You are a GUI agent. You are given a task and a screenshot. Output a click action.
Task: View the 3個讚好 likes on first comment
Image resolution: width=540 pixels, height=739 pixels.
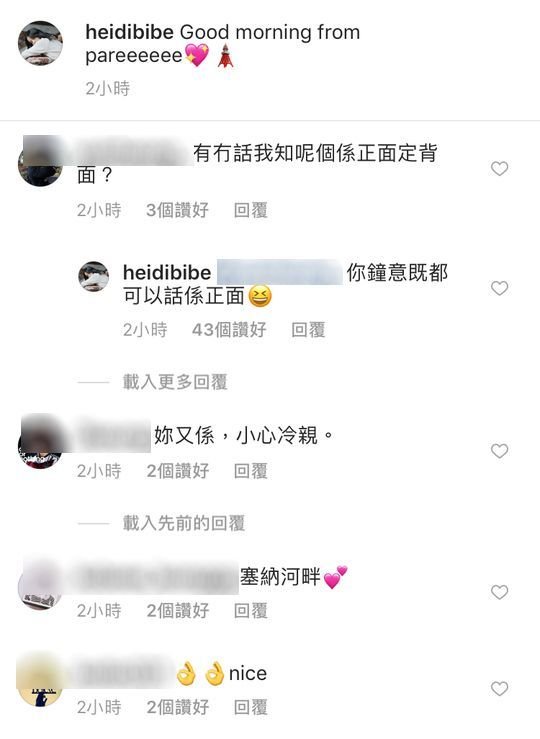coord(178,210)
